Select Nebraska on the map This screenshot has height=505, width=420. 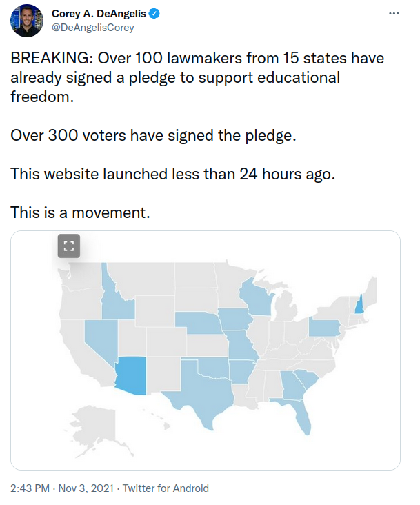198,323
